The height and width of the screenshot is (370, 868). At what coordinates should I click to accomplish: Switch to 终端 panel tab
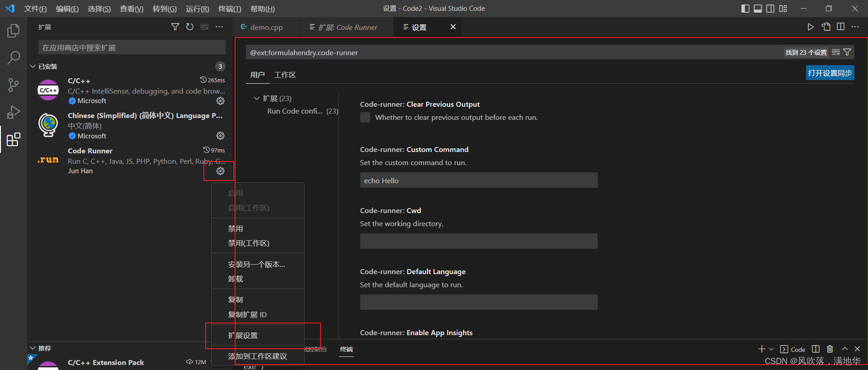pyautogui.click(x=346, y=349)
